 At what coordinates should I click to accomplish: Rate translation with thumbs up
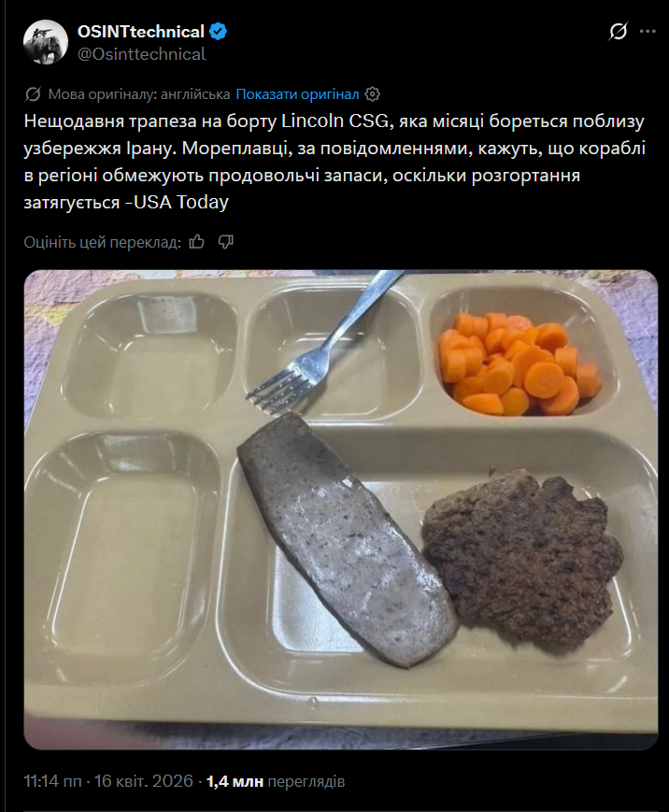pos(197,242)
